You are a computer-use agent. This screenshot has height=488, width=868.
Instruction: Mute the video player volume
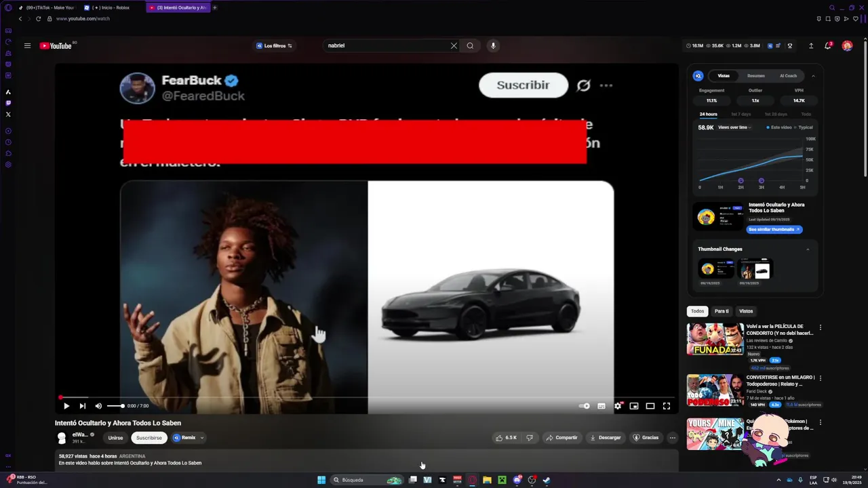[98, 406]
